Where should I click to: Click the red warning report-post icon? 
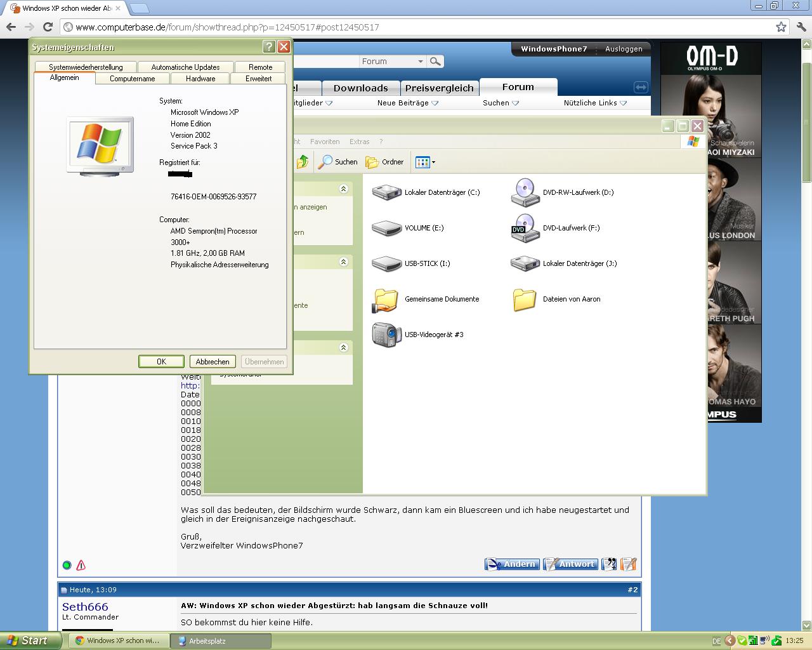tap(81, 565)
